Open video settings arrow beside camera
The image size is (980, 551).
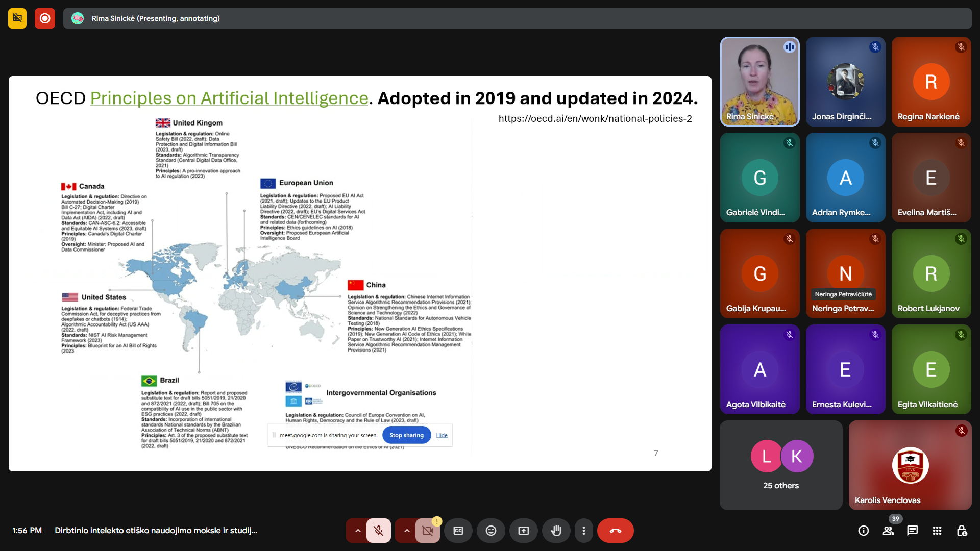coord(407,531)
